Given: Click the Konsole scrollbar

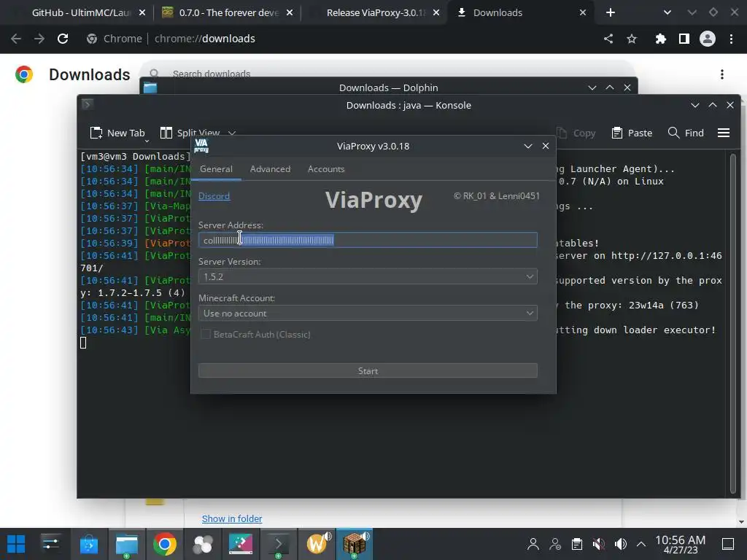Looking at the screenshot, I should click(x=732, y=324).
